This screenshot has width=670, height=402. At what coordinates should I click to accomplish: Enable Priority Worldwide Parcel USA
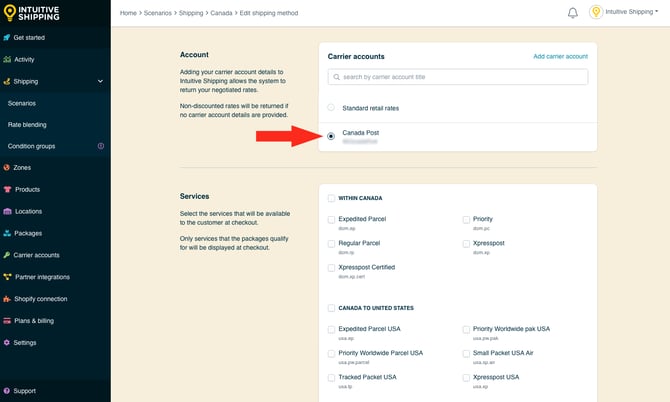pos(331,354)
